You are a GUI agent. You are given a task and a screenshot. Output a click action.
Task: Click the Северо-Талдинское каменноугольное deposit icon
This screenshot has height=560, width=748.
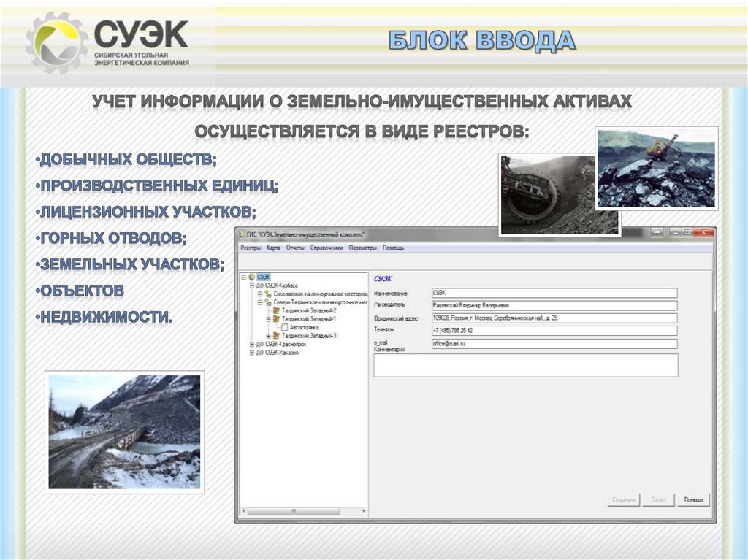(x=269, y=302)
